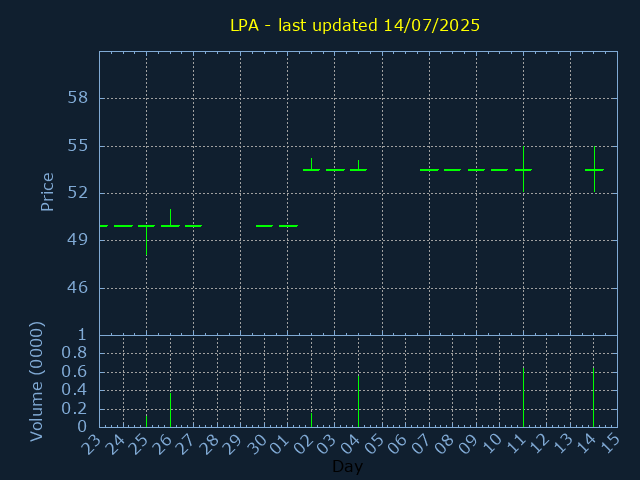Select the 58 price tick label
The width and height of the screenshot is (640, 480).
78,98
